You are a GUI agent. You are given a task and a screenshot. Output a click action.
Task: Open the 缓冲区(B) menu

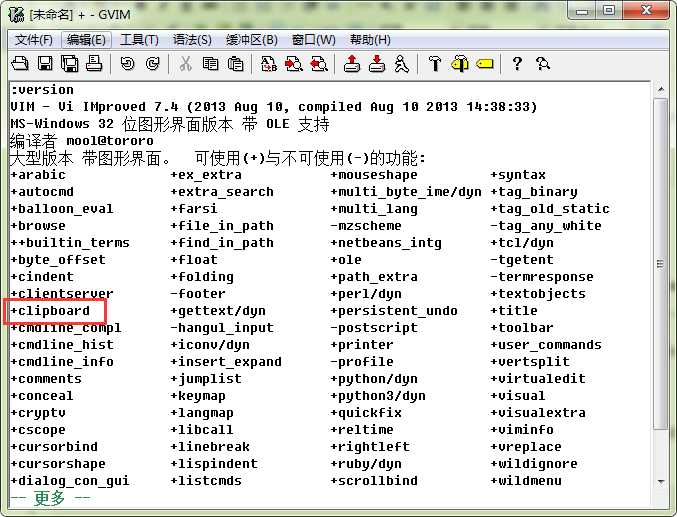click(x=252, y=40)
